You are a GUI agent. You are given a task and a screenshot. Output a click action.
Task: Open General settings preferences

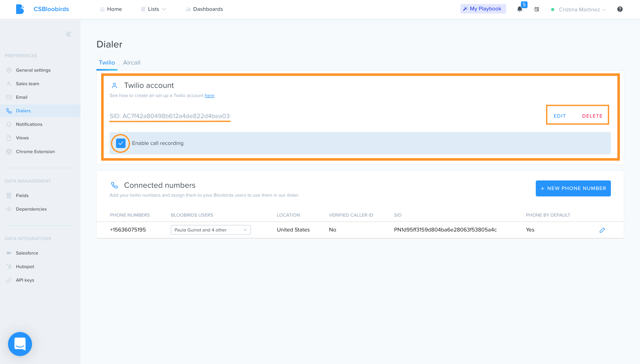click(33, 70)
